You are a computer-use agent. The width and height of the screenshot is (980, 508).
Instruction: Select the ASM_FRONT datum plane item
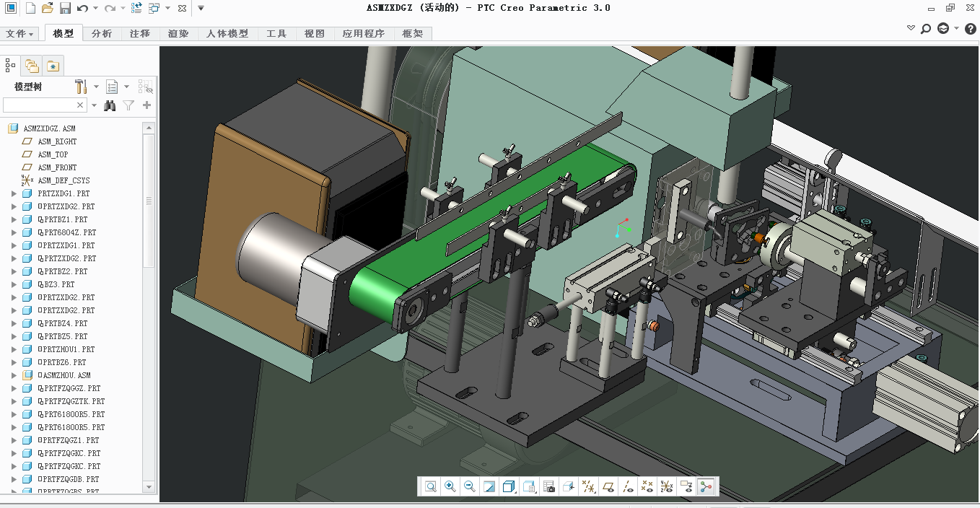click(x=57, y=167)
